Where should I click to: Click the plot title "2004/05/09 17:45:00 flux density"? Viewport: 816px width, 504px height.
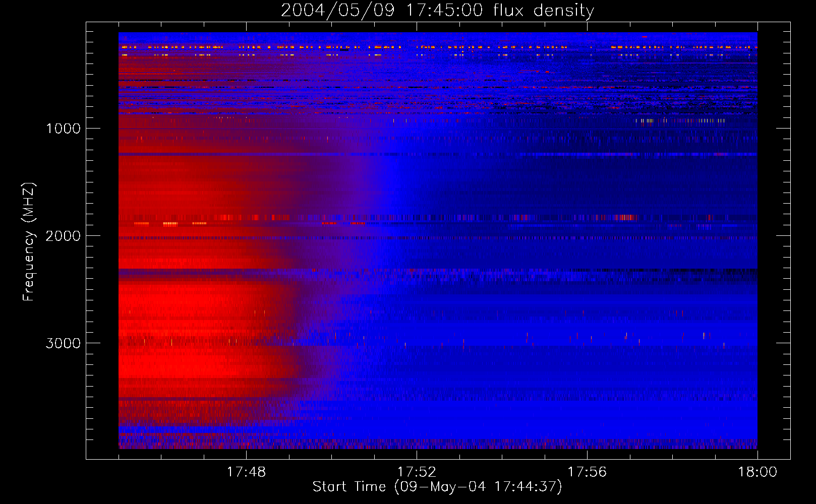[x=437, y=10]
